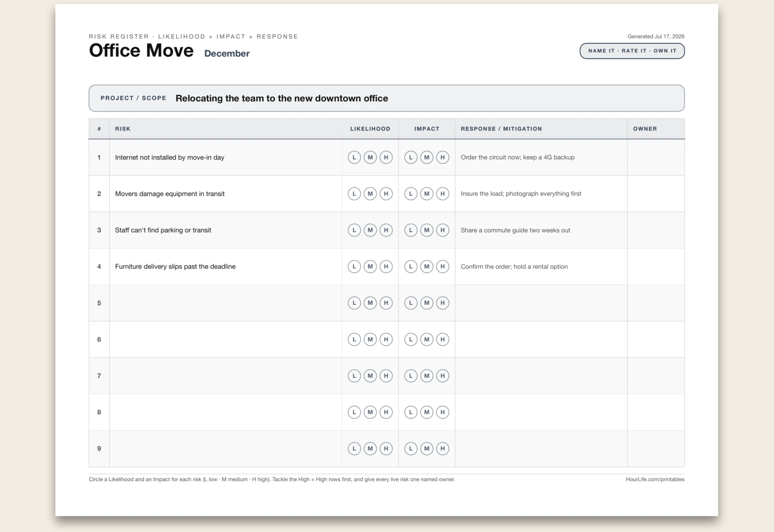Circle L impact for Internet not installed risk

click(x=411, y=157)
